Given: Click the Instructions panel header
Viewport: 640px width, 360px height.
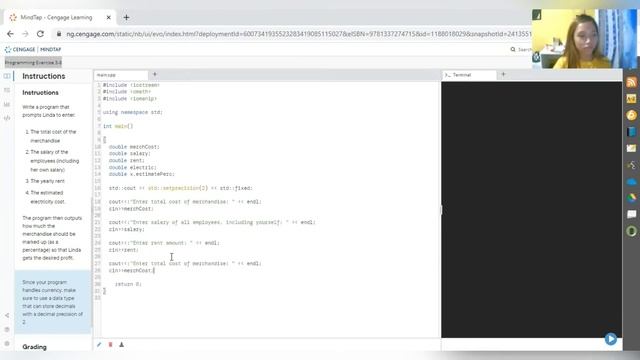Looking at the screenshot, I should (44, 76).
